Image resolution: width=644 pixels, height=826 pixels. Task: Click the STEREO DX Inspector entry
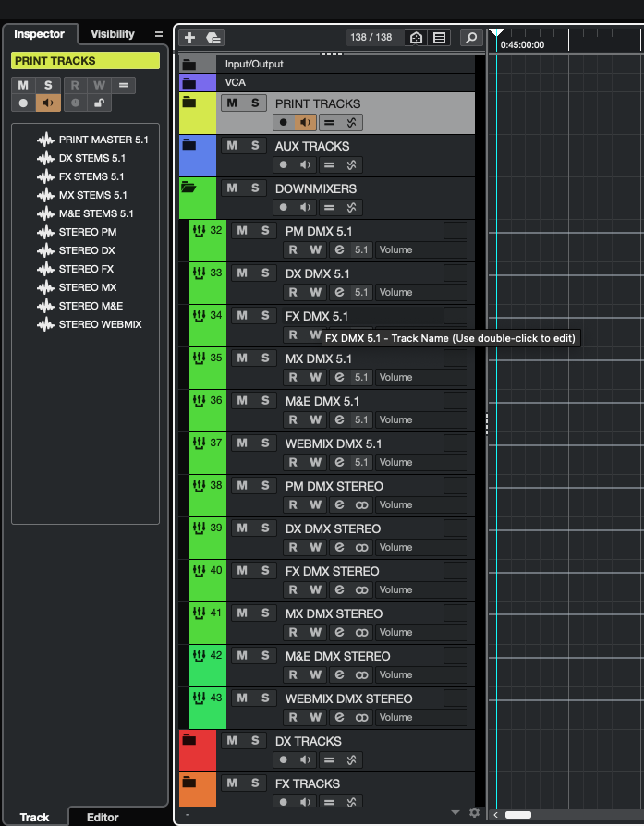point(77,250)
